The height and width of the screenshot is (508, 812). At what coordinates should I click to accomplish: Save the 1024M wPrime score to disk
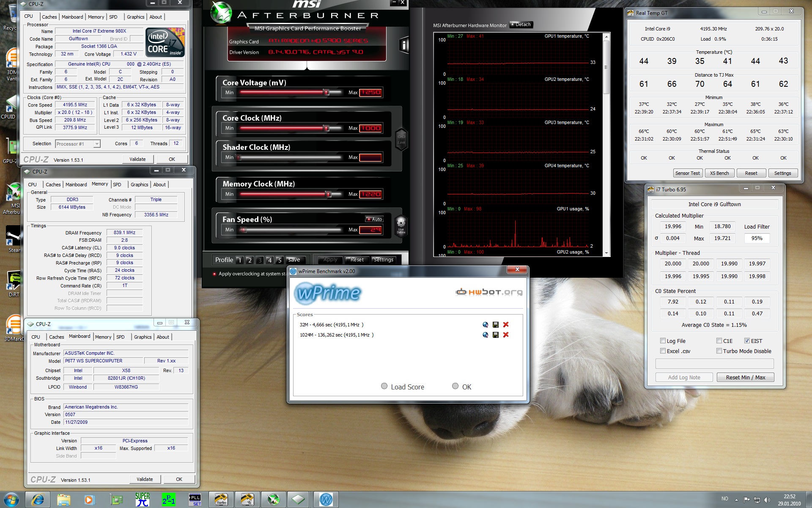click(x=495, y=335)
